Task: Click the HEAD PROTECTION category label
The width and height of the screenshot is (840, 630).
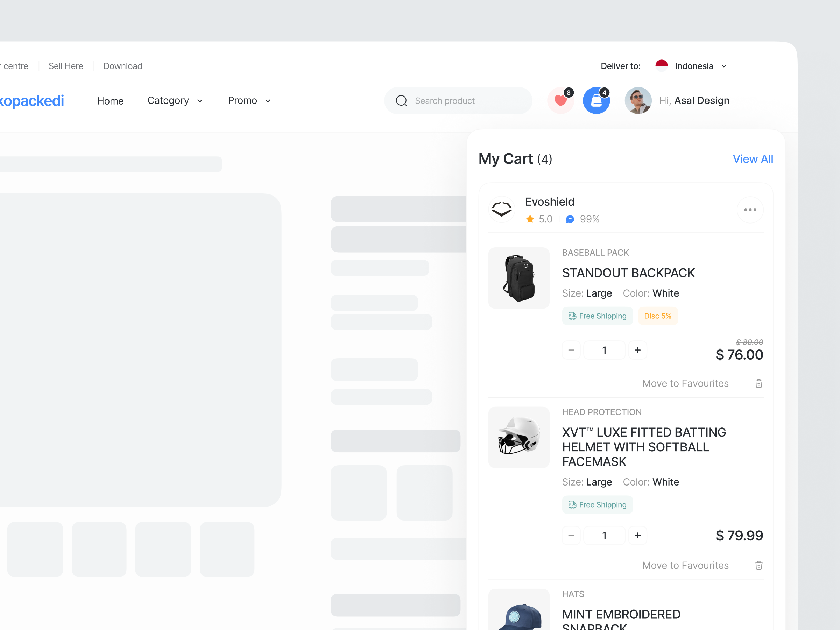Action: (601, 412)
